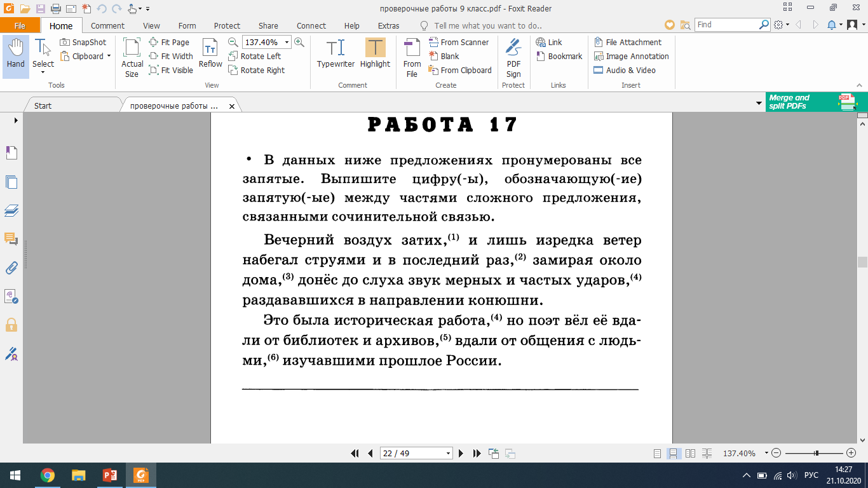The width and height of the screenshot is (868, 488).
Task: Switch to the Comment ribbon tab
Action: pos(107,25)
